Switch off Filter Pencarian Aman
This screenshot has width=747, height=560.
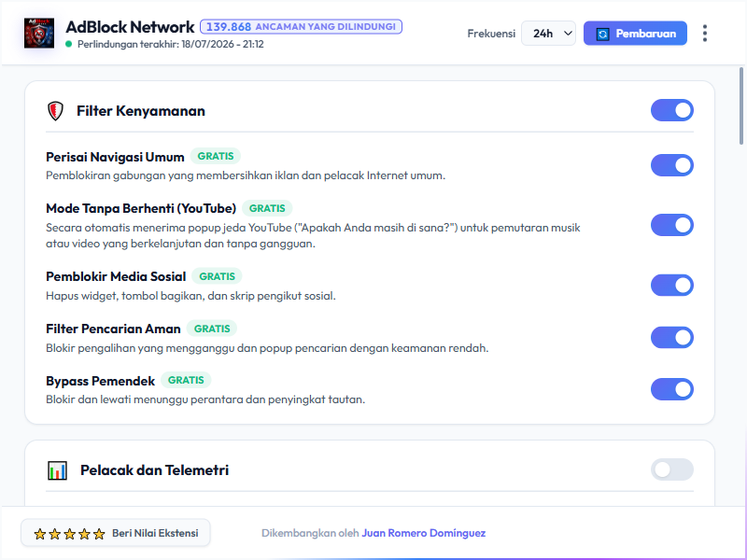point(671,338)
